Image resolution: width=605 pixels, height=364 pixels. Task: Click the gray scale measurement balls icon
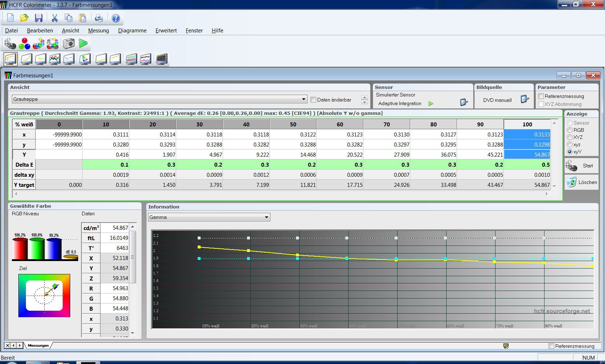coord(10,44)
